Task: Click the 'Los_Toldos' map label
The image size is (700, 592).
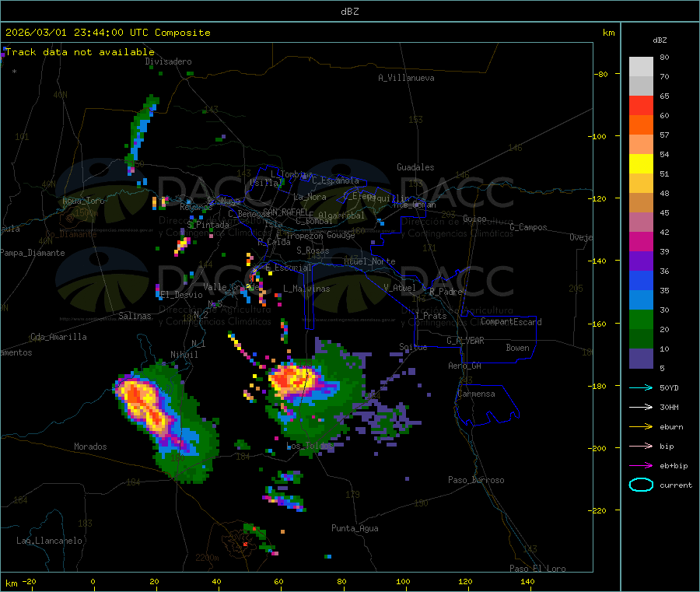Action: tap(310, 446)
